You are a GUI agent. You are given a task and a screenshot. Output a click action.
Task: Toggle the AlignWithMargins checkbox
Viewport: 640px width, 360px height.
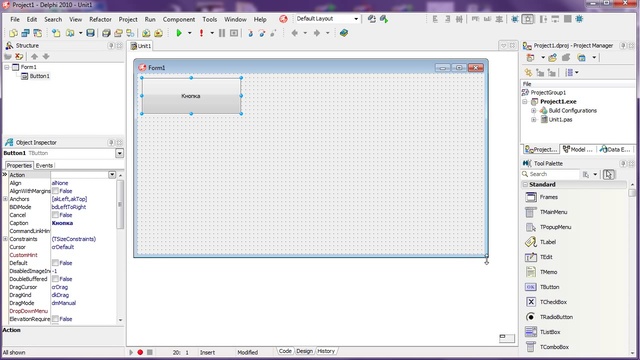pos(55,191)
